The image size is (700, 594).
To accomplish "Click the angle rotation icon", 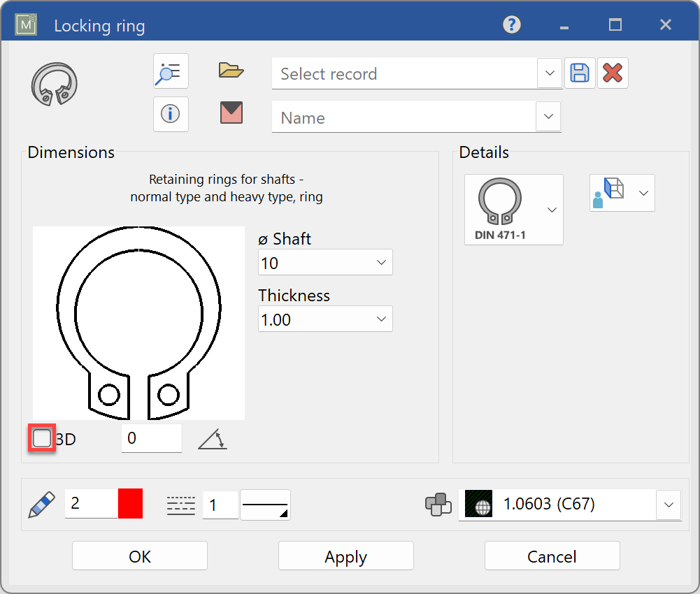I will pyautogui.click(x=212, y=438).
